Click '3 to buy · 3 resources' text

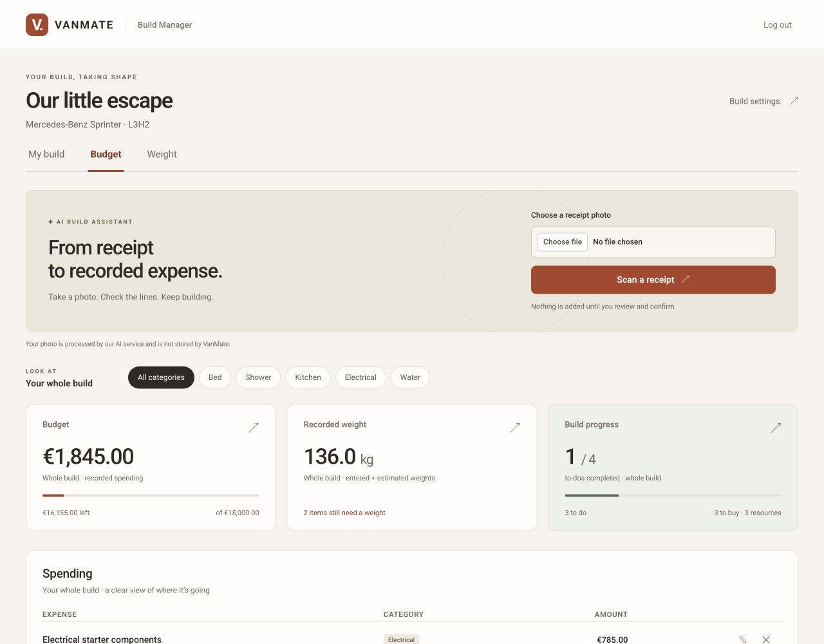[747, 513]
